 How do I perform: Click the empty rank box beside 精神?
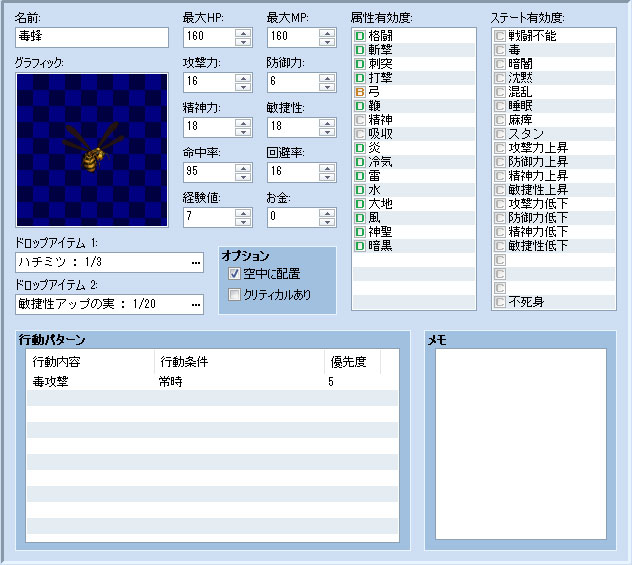click(360, 120)
